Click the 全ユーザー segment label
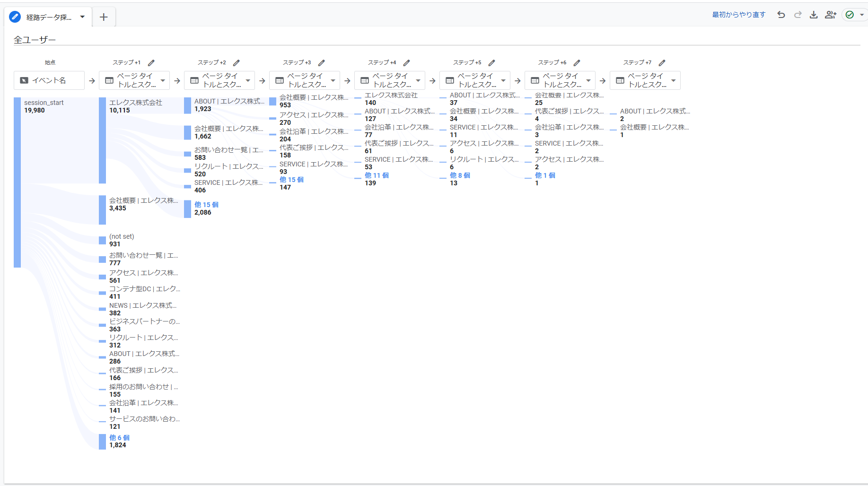Viewport: 868px width, 486px height. point(34,40)
